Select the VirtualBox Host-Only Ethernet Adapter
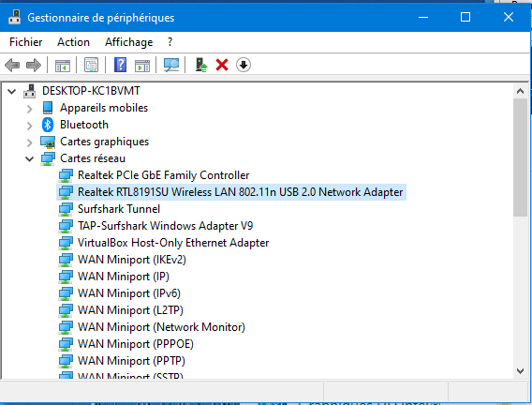 coord(173,243)
